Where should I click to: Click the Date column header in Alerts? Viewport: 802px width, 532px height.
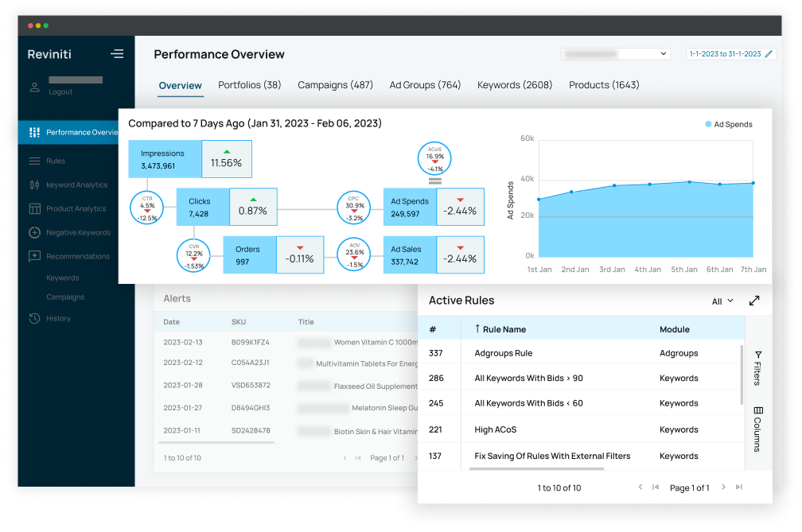(x=171, y=322)
